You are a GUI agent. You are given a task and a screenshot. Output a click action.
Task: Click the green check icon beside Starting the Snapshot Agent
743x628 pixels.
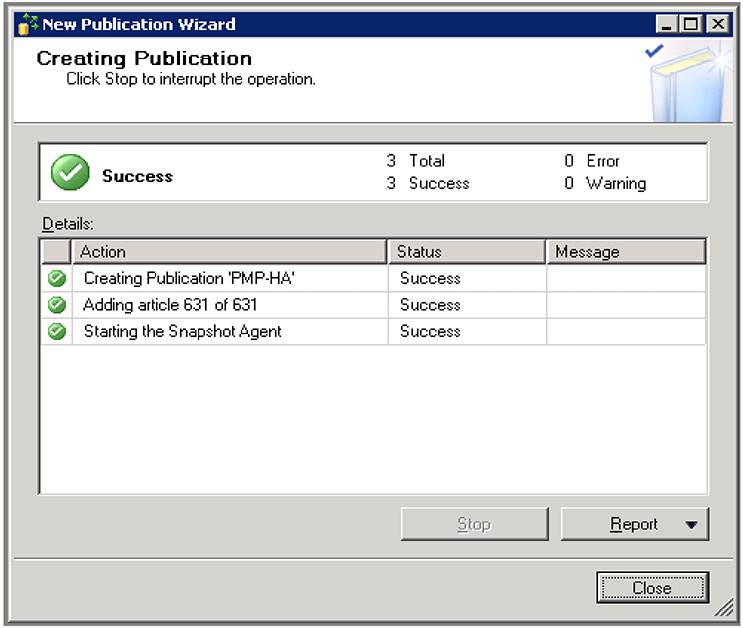(x=57, y=331)
